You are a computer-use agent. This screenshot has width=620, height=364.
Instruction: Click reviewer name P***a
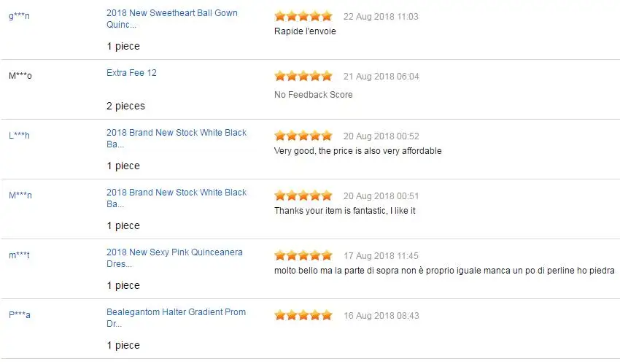coord(20,315)
